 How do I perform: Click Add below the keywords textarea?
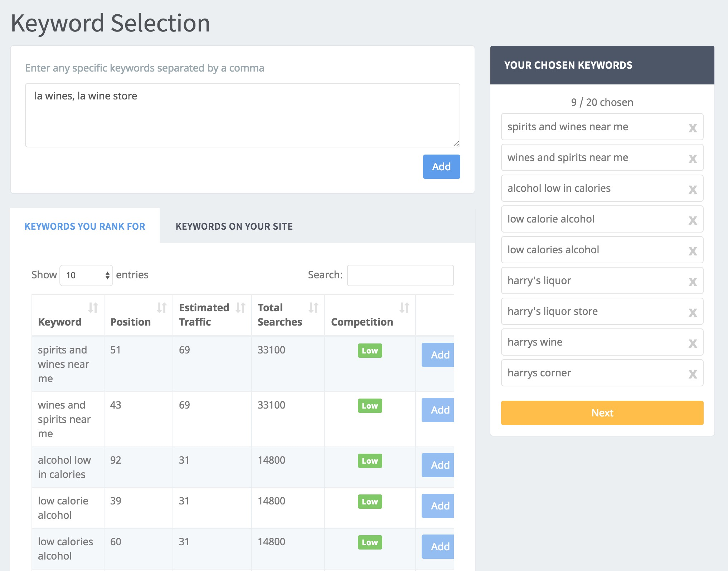pyautogui.click(x=441, y=166)
